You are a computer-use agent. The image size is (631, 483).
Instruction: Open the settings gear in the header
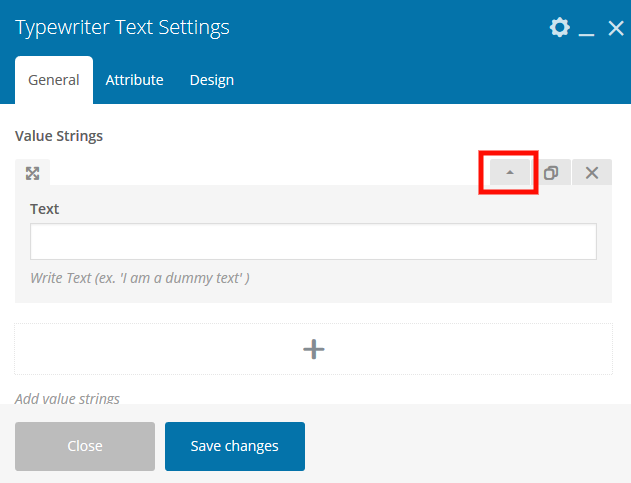point(560,28)
